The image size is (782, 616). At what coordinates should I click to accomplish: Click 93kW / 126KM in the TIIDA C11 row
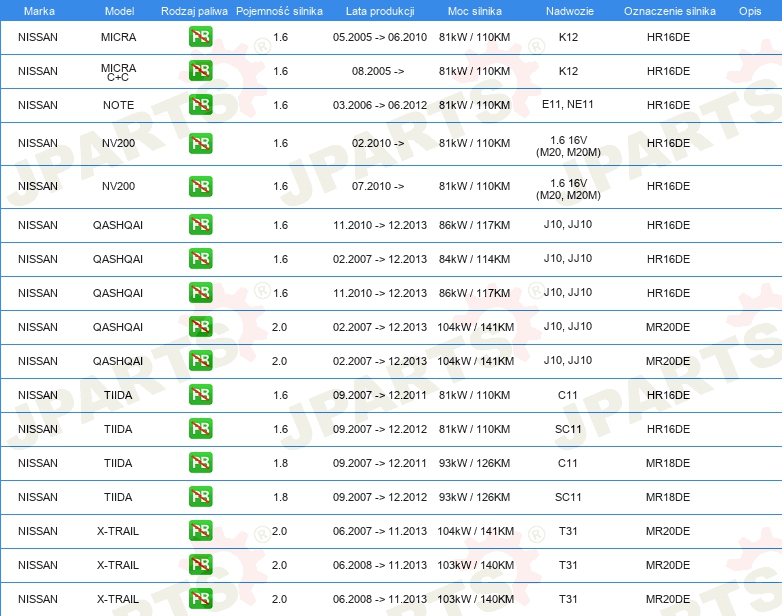click(474, 463)
